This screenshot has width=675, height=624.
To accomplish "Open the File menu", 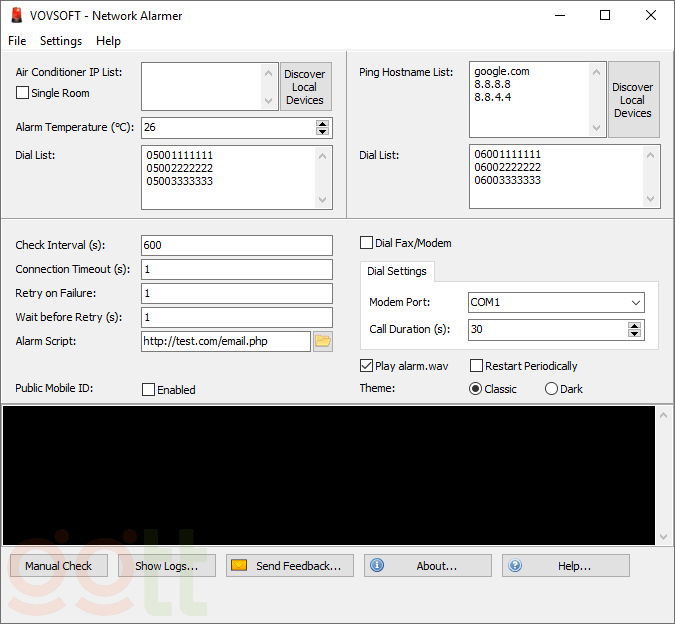I will click(x=17, y=41).
